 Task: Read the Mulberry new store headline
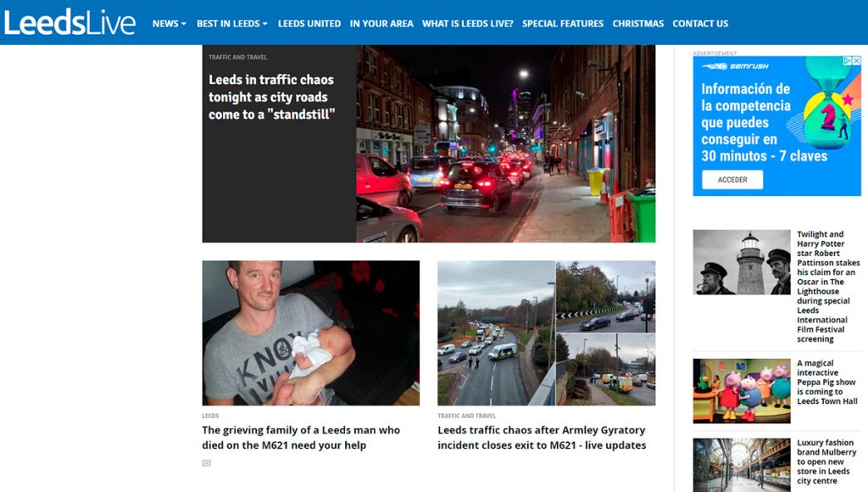(826, 461)
